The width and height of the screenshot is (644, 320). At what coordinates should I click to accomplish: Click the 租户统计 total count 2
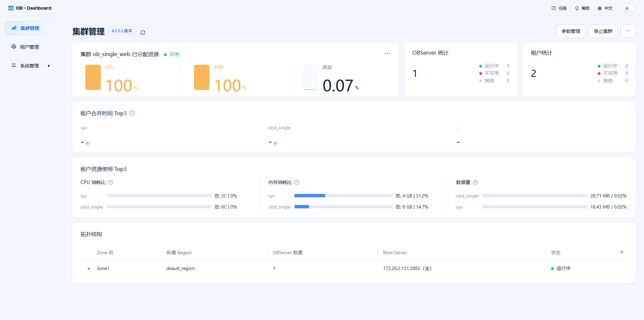[534, 73]
